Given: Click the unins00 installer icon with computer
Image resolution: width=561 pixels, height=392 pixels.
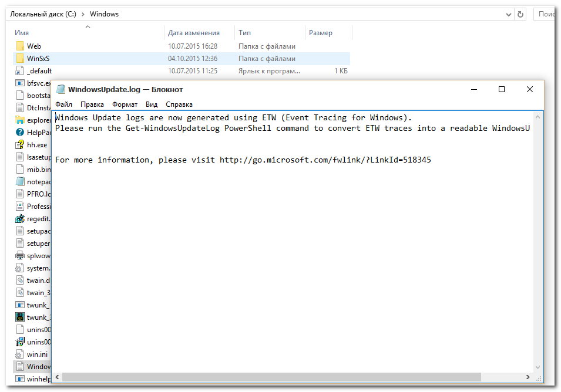Looking at the screenshot, I should [20, 342].
